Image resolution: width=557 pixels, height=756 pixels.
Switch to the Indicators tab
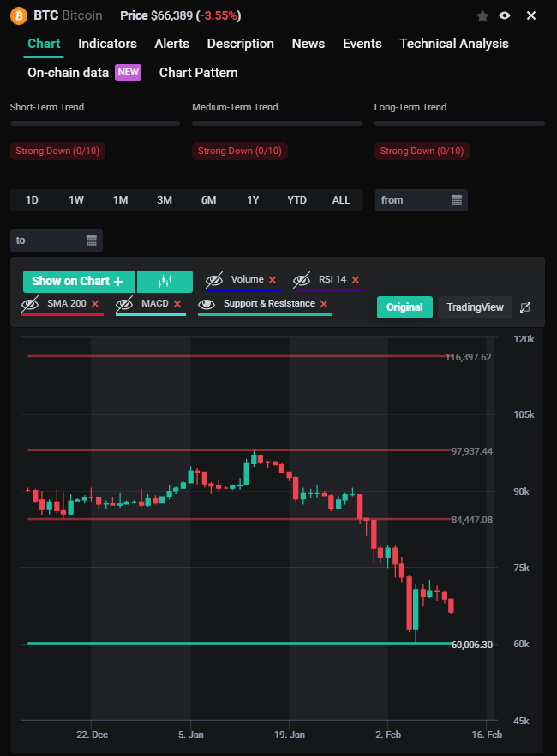[107, 44]
